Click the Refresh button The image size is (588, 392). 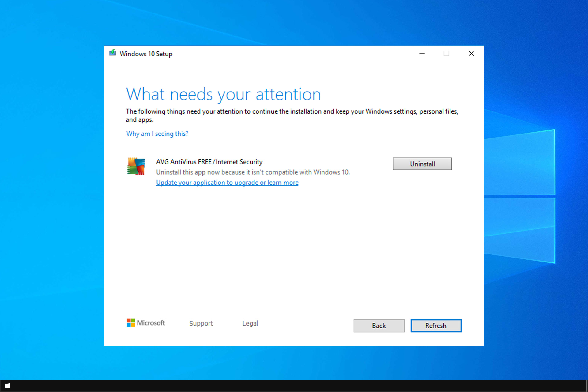tap(436, 326)
